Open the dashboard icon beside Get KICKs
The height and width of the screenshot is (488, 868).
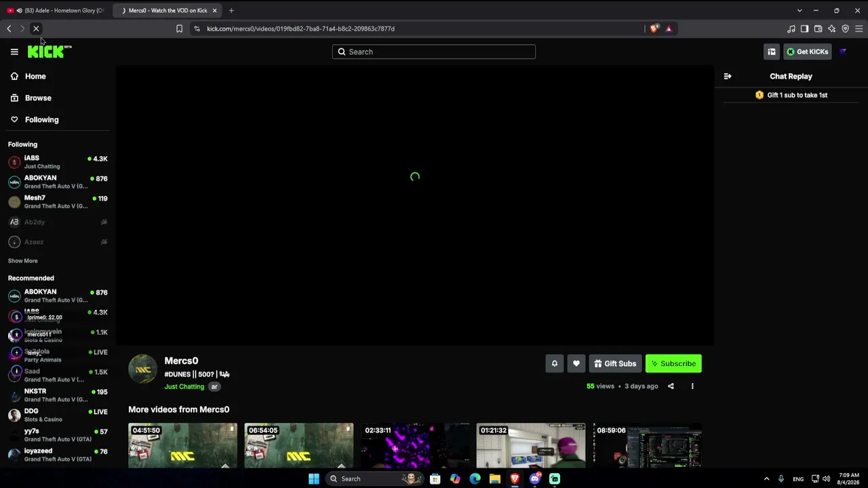pos(772,52)
